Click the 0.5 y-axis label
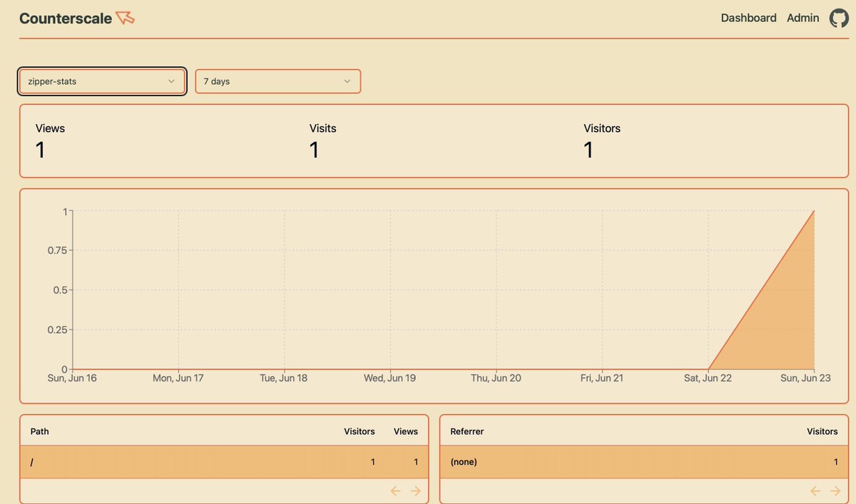This screenshot has width=856, height=504. 60,290
